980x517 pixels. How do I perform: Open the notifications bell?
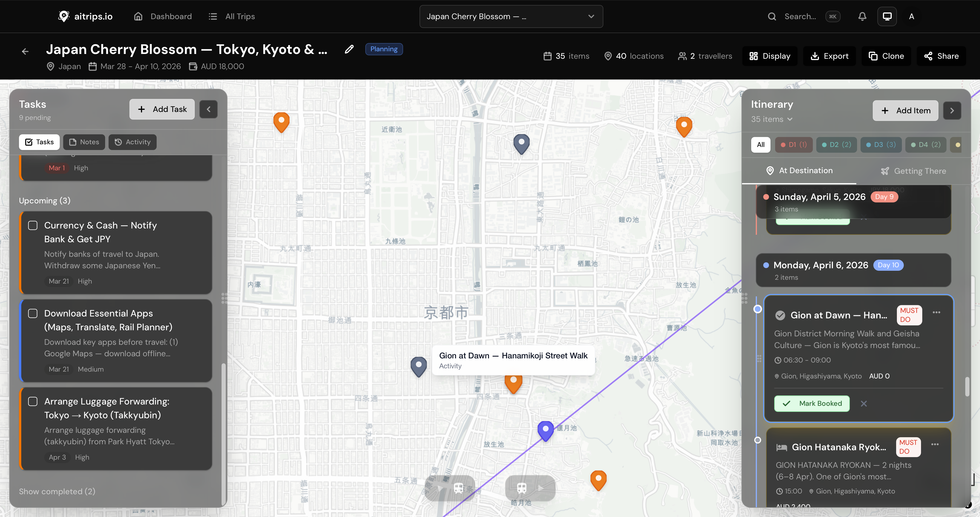[862, 16]
